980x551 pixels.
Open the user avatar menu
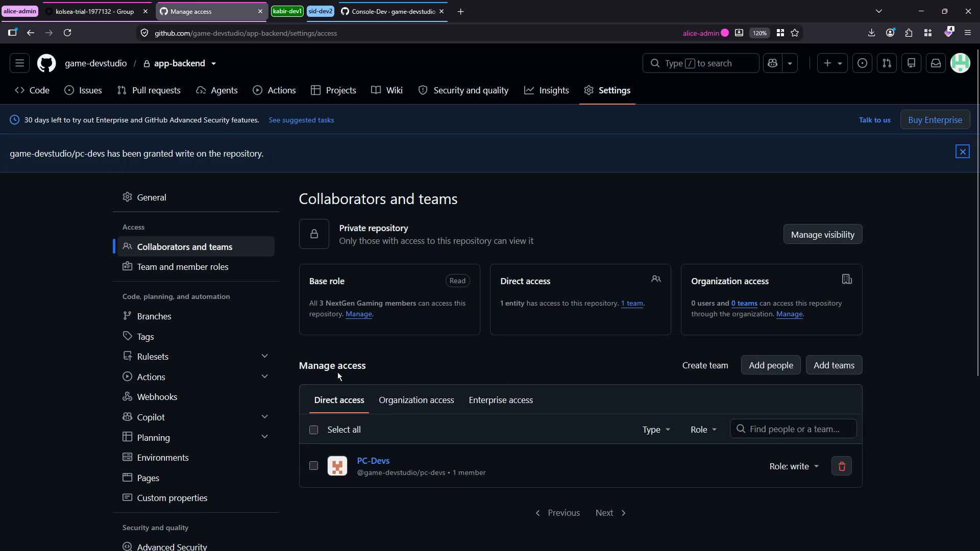pos(960,63)
